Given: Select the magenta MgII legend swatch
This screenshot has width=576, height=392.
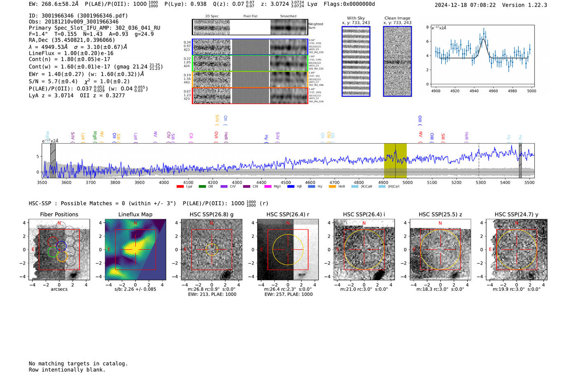Looking at the screenshot, I should point(268,187).
